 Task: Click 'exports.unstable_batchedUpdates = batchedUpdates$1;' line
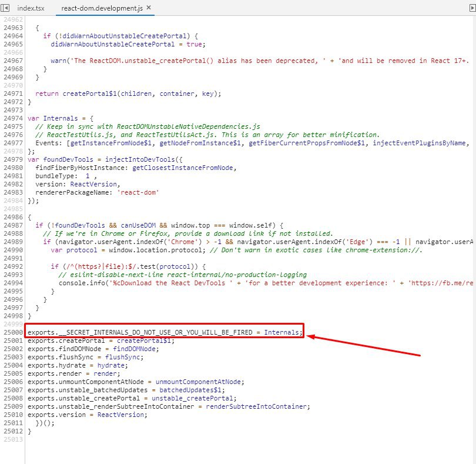coord(126,390)
